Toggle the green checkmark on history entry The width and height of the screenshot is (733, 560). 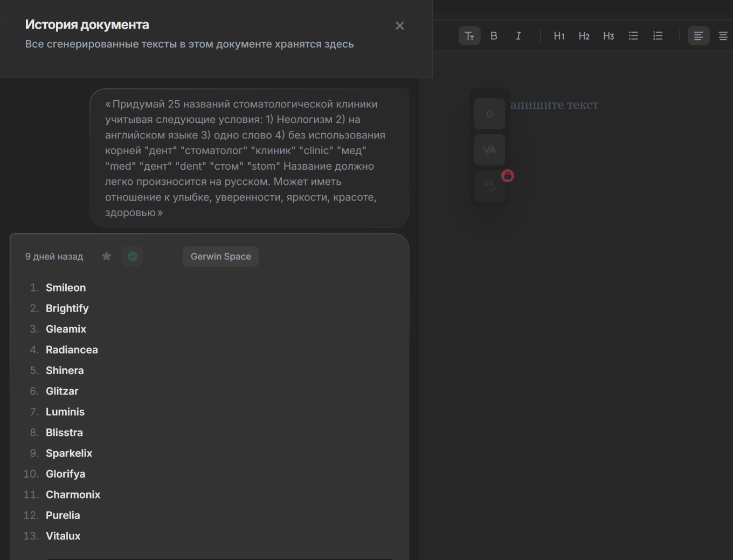pos(133,257)
